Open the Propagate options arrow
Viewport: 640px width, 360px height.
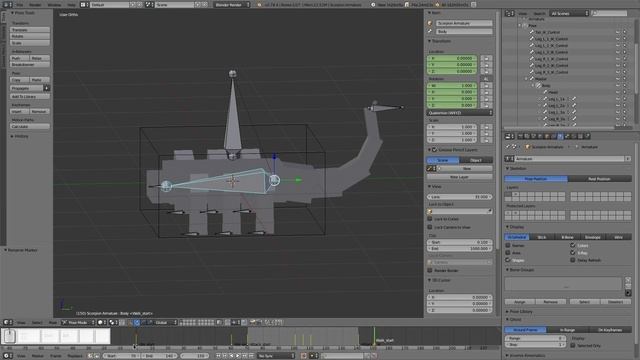point(47,88)
